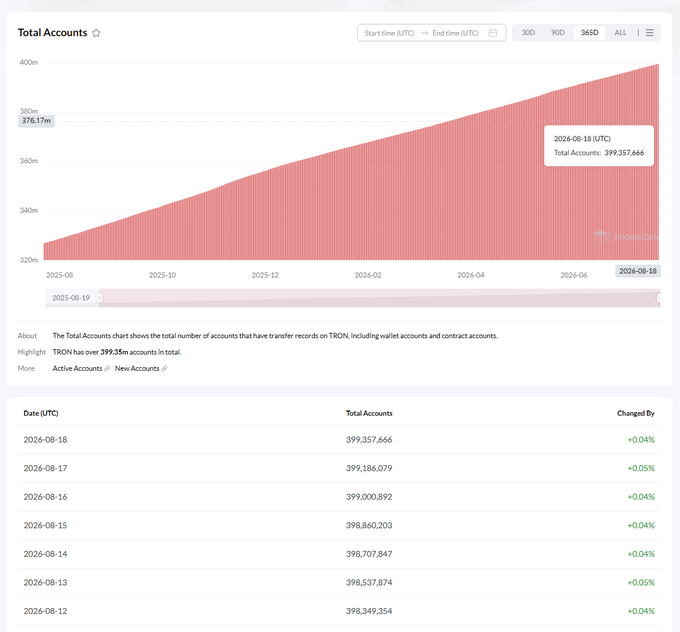Click the left range slider handle
This screenshot has height=632, width=680.
point(99,298)
